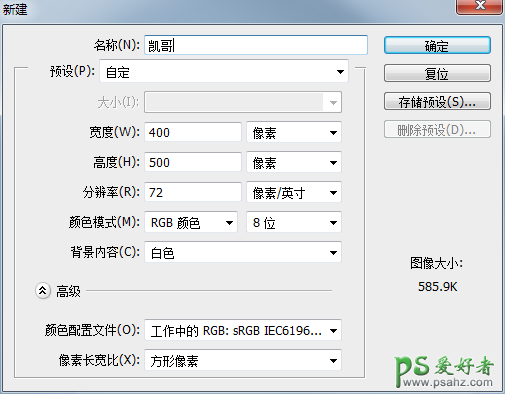
Task: Open the width unit dropdown 像素
Action: [x=294, y=132]
